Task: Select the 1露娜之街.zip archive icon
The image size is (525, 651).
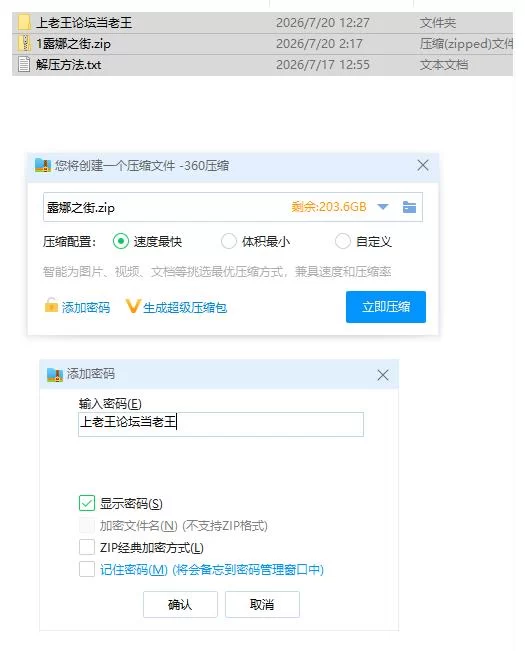Action: pyautogui.click(x=24, y=43)
